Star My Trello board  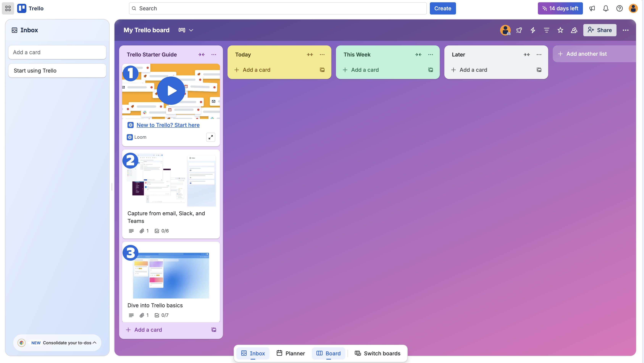(x=560, y=30)
